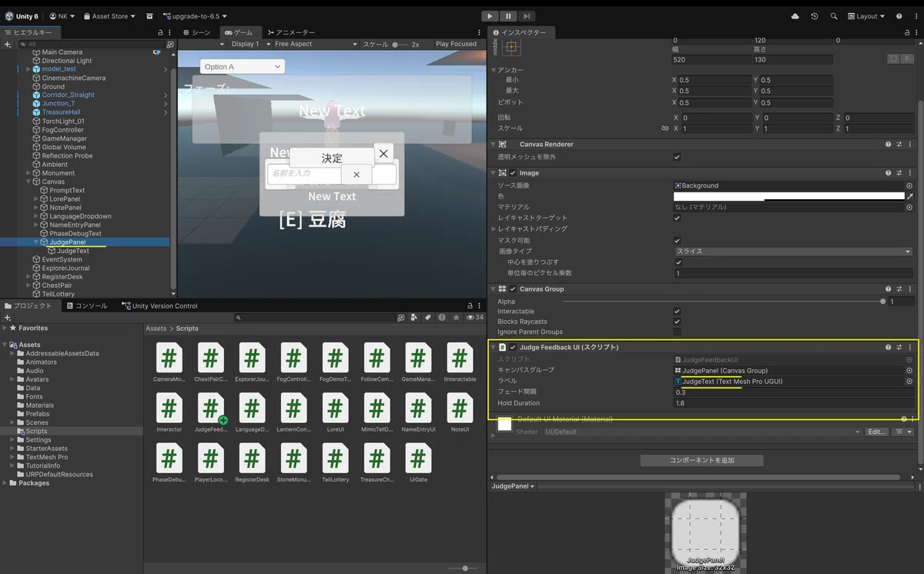Open the Canvas Group more options menu
Screen dimensions: 924x574
[x=911, y=289]
